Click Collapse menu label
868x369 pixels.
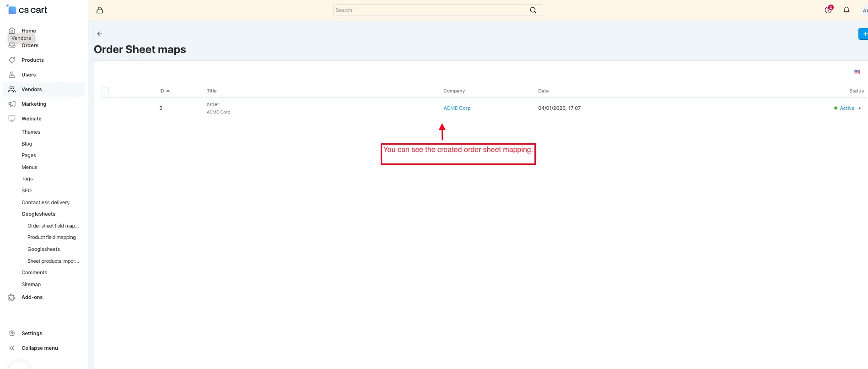point(40,348)
